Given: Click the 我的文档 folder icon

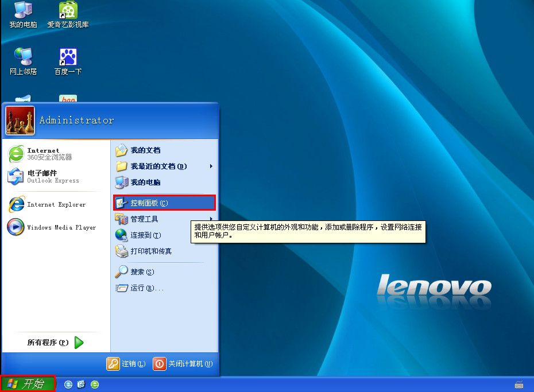Looking at the screenshot, I should (121, 150).
